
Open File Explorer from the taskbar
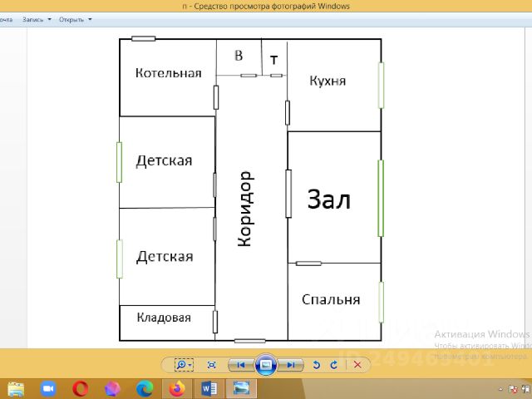point(16,388)
